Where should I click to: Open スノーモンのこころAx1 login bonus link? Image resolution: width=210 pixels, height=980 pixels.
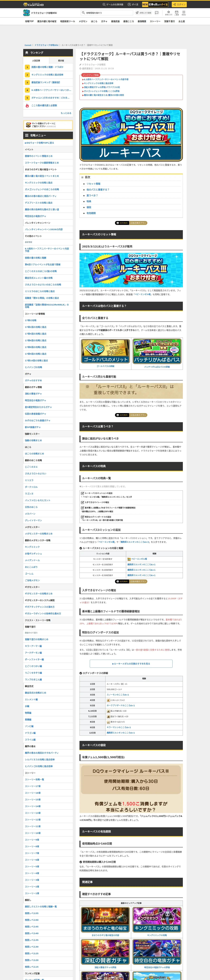coord(118,695)
